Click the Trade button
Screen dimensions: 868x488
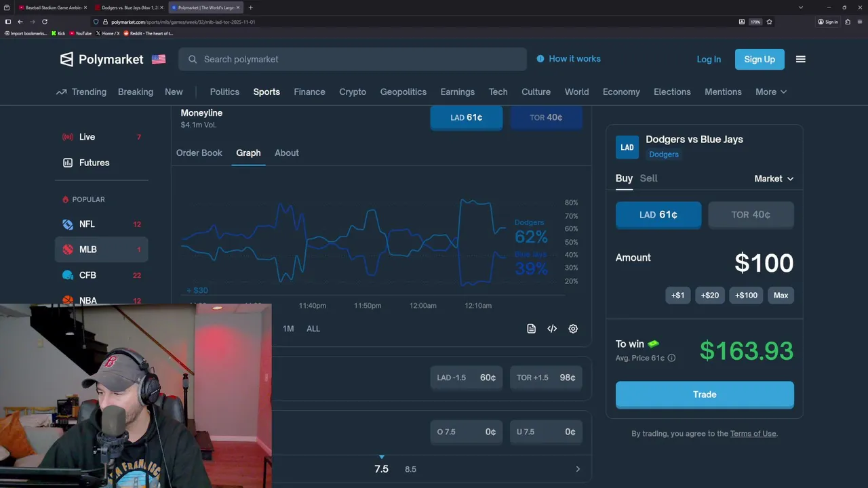[x=705, y=394]
